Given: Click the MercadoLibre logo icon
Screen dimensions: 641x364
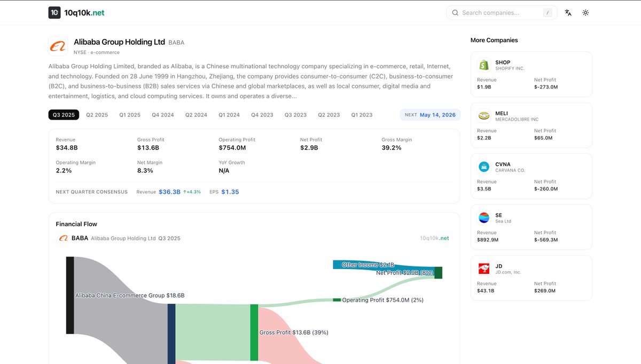Looking at the screenshot, I should 484,116.
